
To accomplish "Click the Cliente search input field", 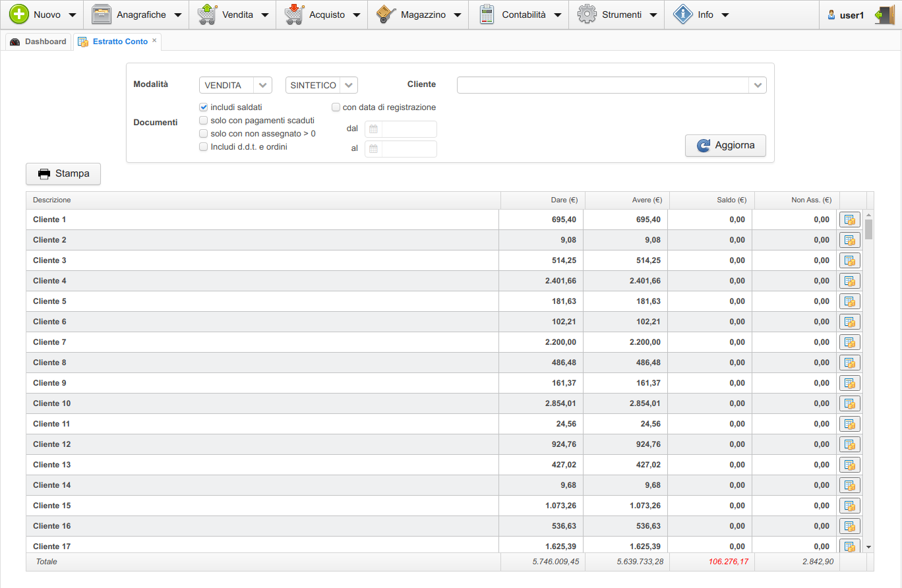I will tap(603, 85).
